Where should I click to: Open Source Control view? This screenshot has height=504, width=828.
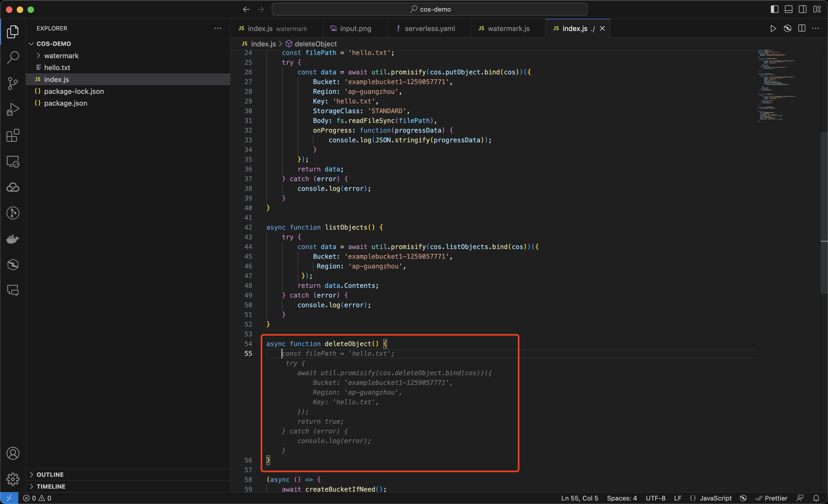[x=13, y=83]
